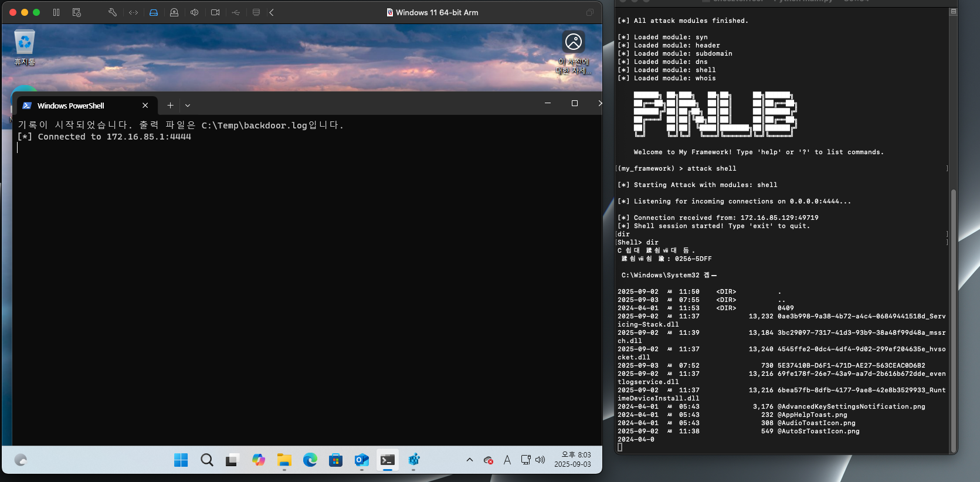
Task: Open network status tray icon
Action: (526, 460)
